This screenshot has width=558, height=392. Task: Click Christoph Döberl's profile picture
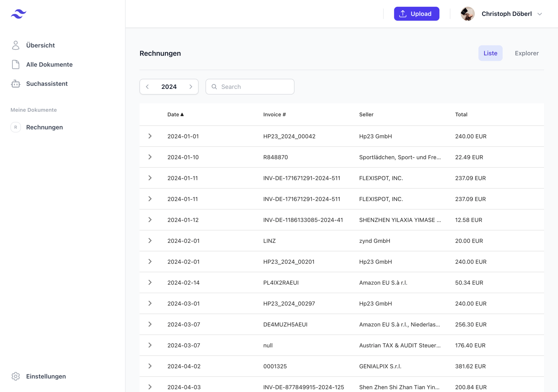click(x=468, y=14)
